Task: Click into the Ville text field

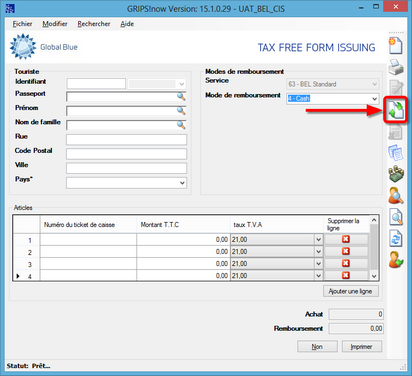Action: tap(126, 168)
